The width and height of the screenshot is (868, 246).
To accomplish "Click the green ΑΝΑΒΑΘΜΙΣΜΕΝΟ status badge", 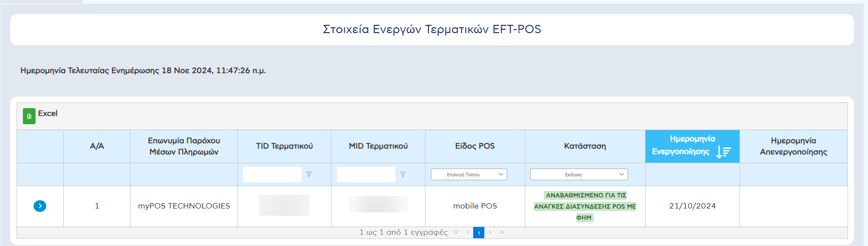I will pyautogui.click(x=585, y=206).
